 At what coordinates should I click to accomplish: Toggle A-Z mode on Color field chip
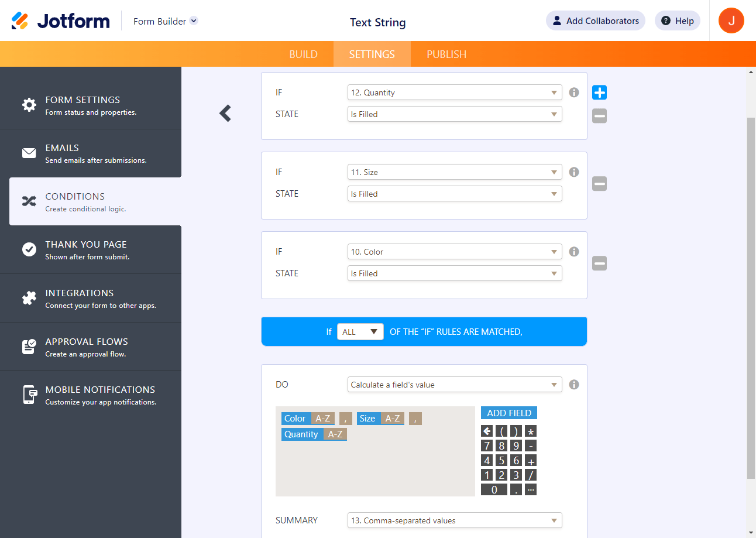click(323, 419)
